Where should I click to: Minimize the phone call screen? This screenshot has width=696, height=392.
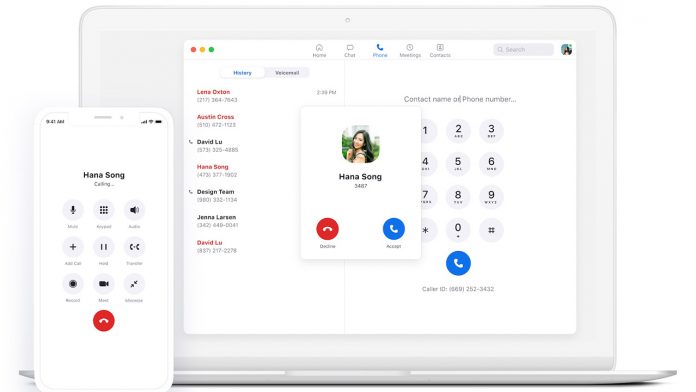(x=134, y=284)
